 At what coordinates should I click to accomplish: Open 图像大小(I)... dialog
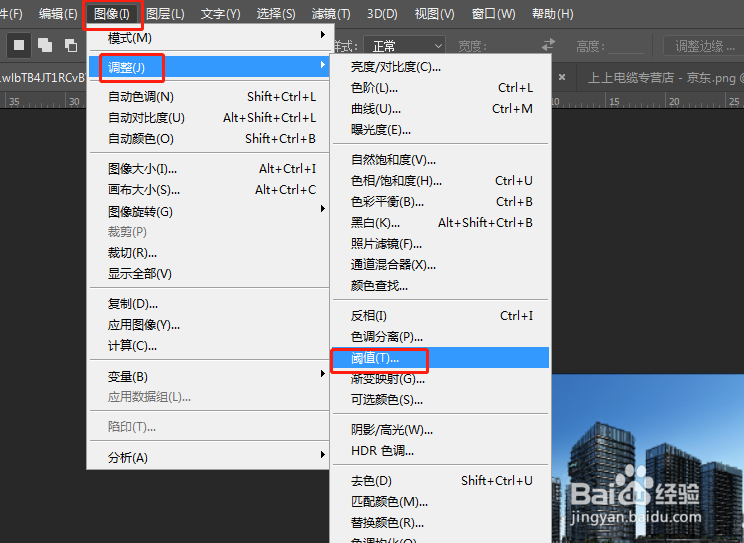[208, 169]
